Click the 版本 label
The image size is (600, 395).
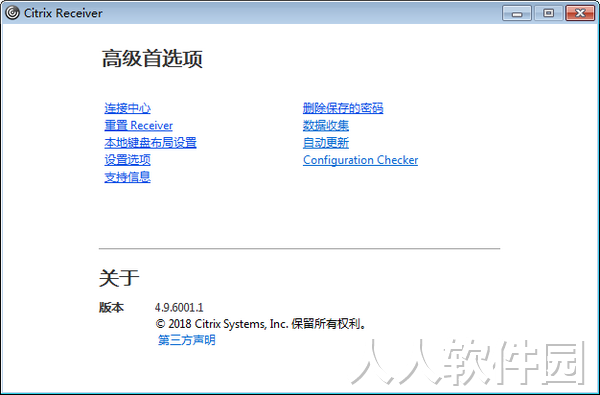111,308
